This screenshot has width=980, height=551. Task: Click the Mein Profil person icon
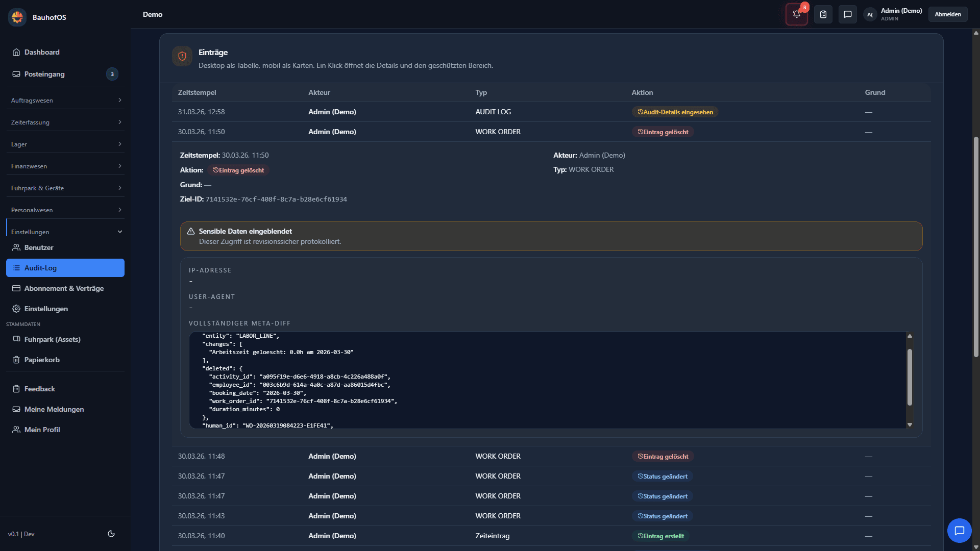[16, 430]
